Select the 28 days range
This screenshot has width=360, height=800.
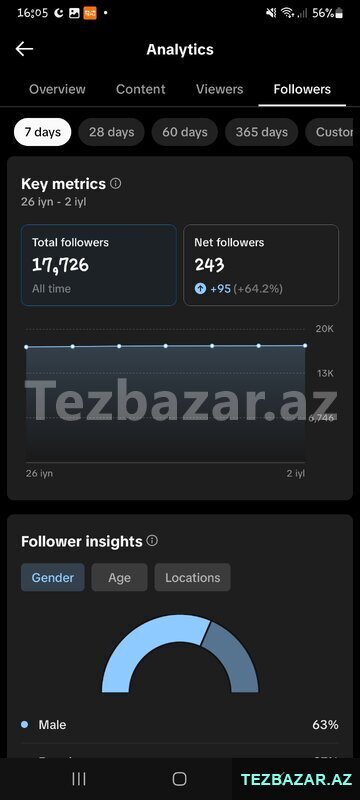(x=112, y=132)
